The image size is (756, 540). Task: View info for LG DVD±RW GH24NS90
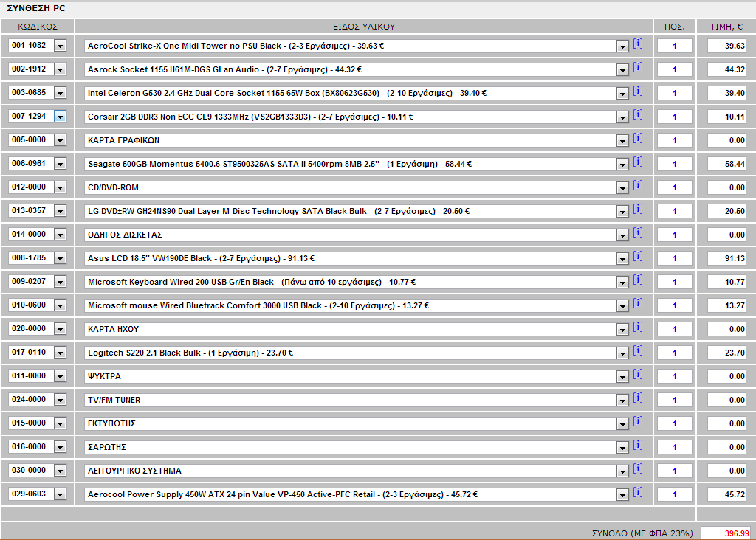[x=637, y=209]
